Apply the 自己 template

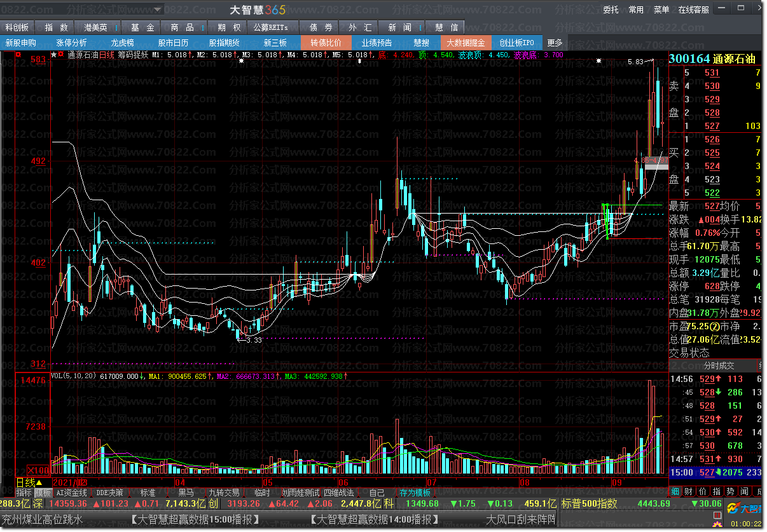coord(377,493)
